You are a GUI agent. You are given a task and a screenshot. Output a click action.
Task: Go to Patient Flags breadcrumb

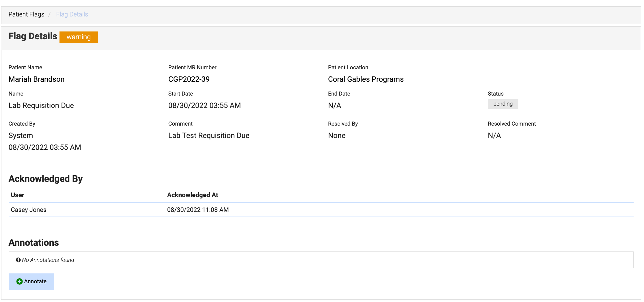26,14
